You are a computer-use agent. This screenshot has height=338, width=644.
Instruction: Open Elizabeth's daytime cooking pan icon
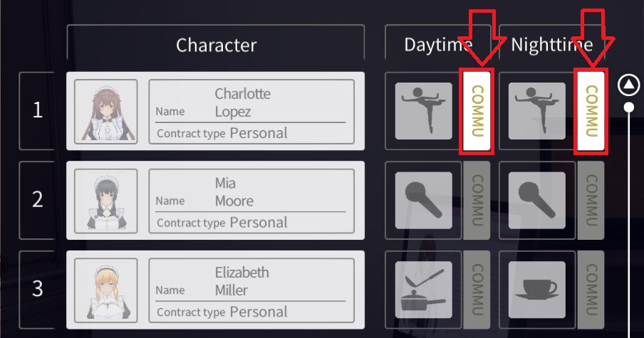click(x=424, y=290)
